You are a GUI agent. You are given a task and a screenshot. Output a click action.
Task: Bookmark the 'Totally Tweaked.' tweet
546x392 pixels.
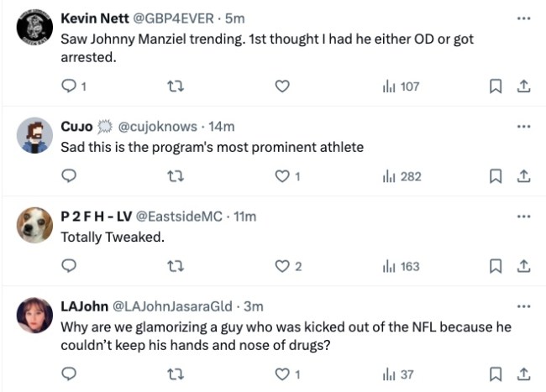(x=496, y=266)
